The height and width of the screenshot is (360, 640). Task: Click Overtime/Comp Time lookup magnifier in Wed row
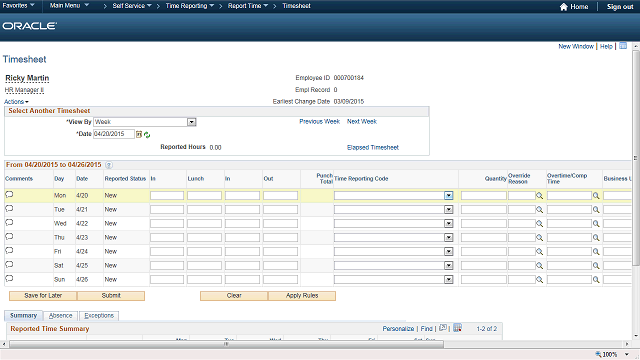coord(596,224)
